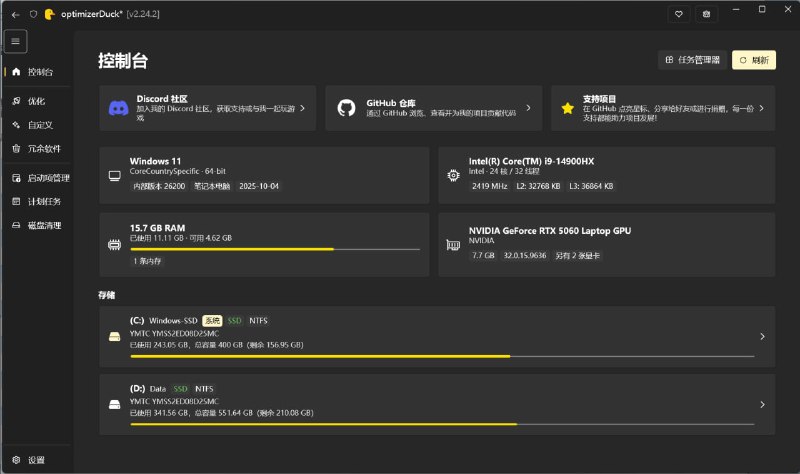Viewport: 800px width, 474px height.
Task: Click 'Intel · 24 核 / 32 线程' text
Action: point(504,171)
